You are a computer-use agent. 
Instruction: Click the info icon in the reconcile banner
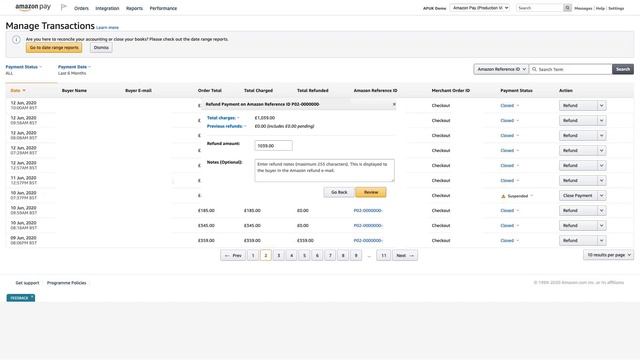click(x=16, y=40)
